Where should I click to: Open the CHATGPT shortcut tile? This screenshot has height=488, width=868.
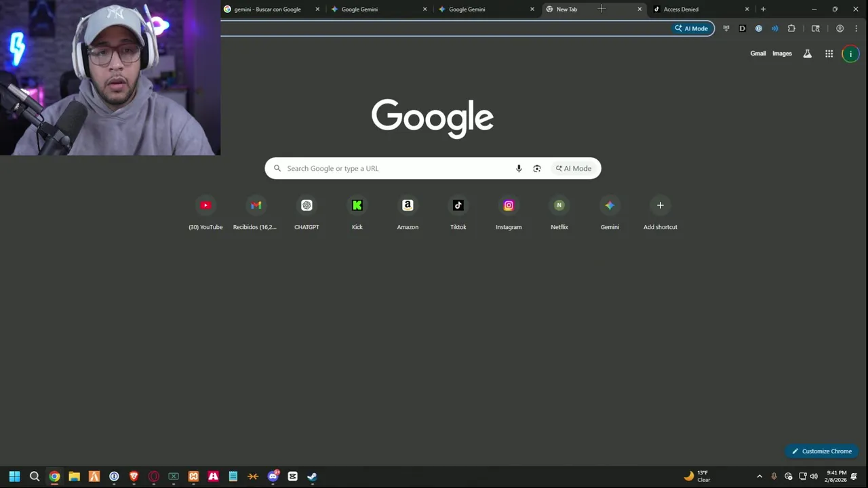click(307, 213)
